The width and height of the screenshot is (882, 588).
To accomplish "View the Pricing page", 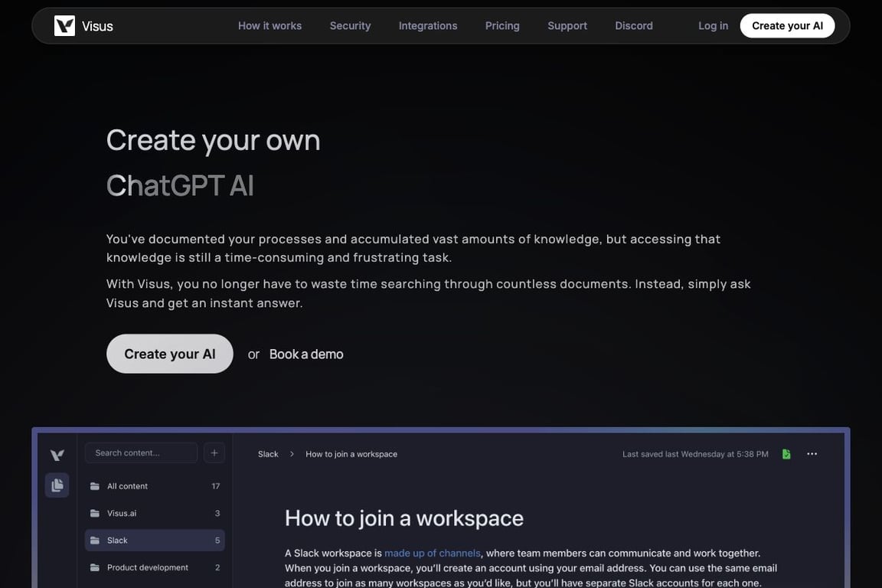I will [502, 26].
